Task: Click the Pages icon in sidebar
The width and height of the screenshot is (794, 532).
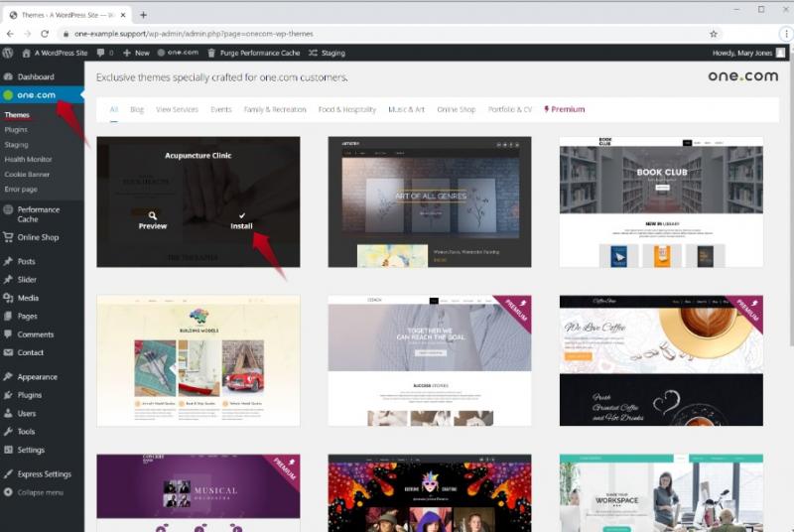Action: 8,316
